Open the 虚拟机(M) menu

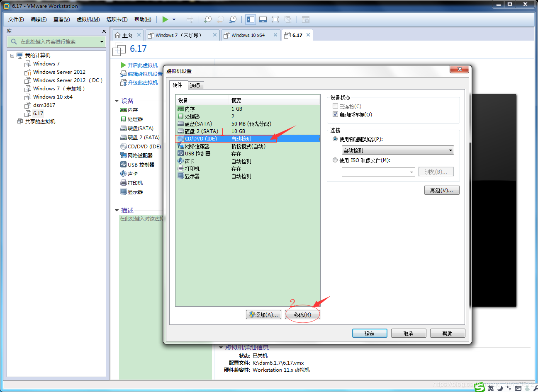point(88,19)
